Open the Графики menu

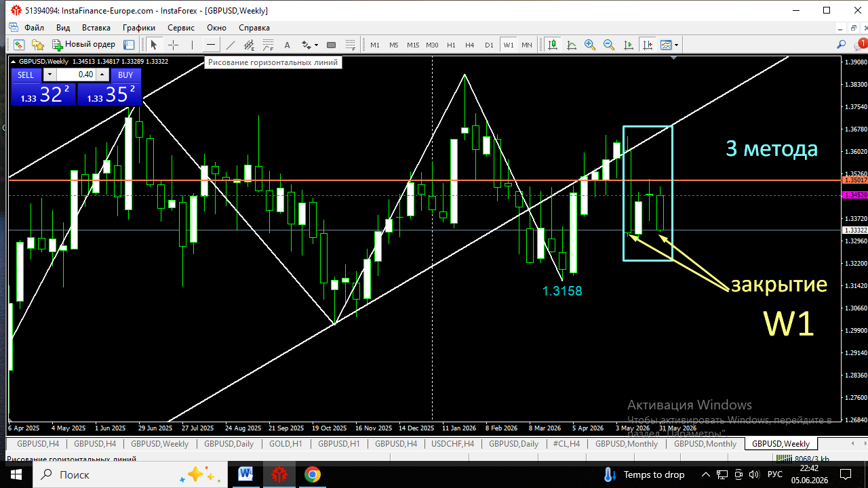coord(139,28)
